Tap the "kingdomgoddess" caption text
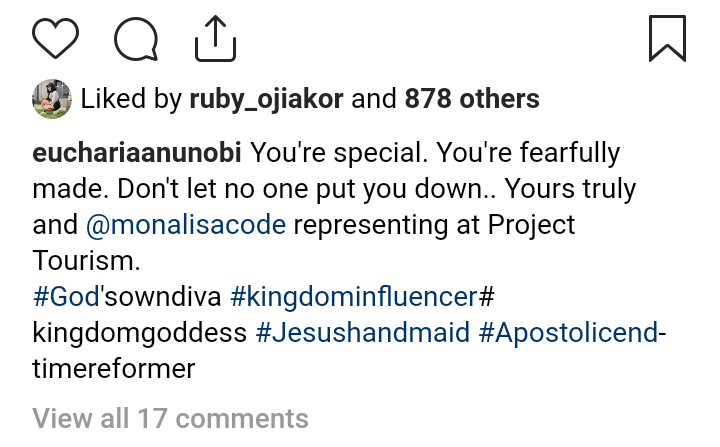 140,333
